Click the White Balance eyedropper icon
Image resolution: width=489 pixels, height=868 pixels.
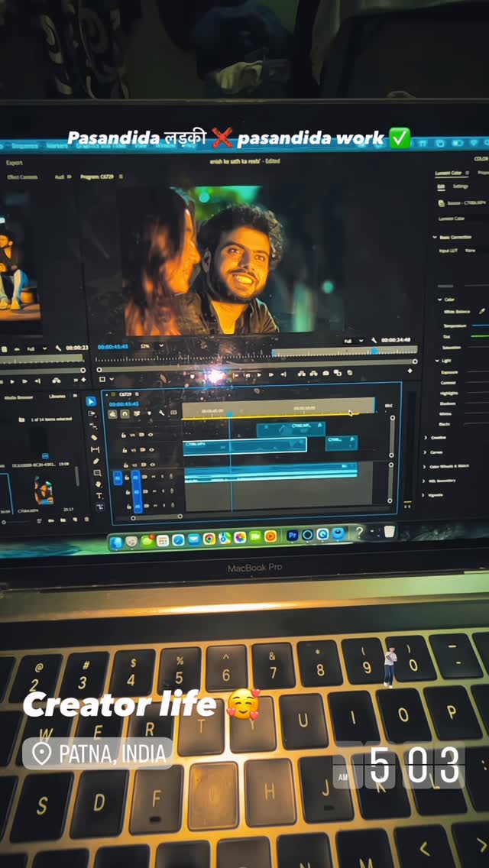point(481,311)
